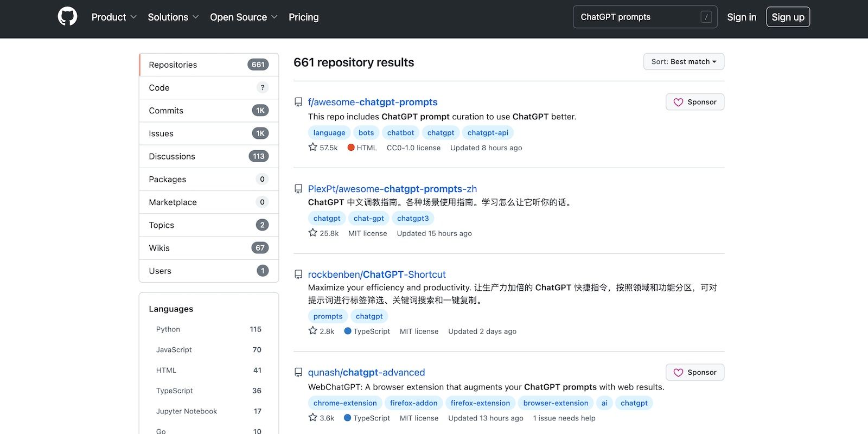
Task: Select the Marketplace results category
Action: point(209,202)
